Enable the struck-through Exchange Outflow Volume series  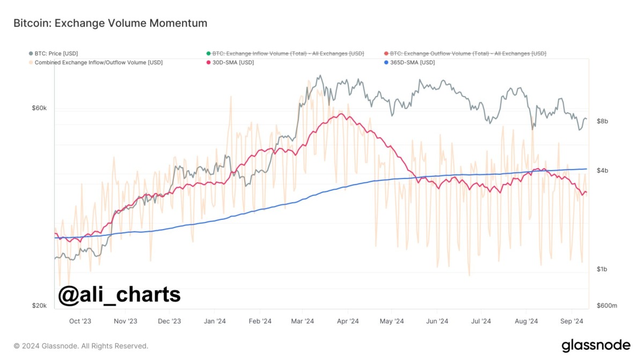(468, 54)
